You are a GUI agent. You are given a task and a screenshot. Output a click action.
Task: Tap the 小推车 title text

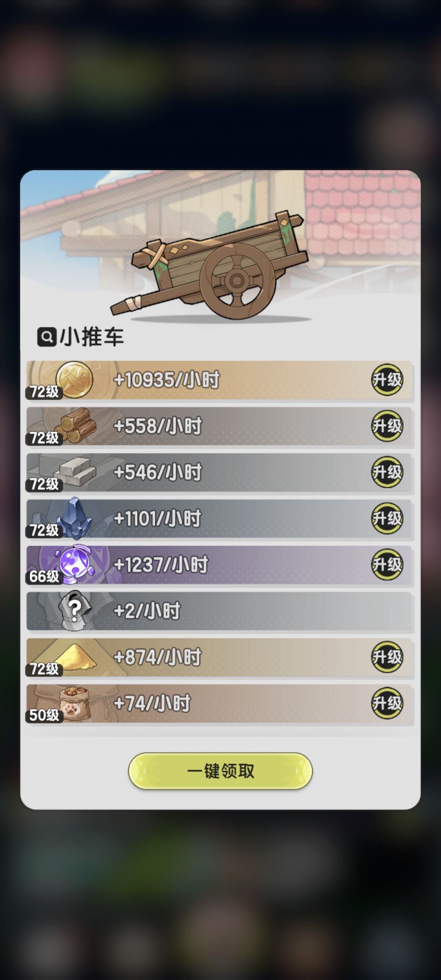92,337
